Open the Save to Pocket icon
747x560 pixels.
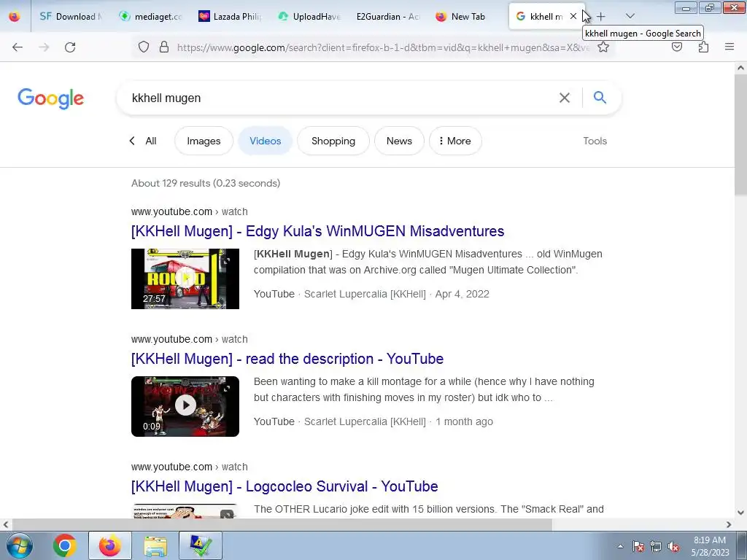tap(677, 47)
